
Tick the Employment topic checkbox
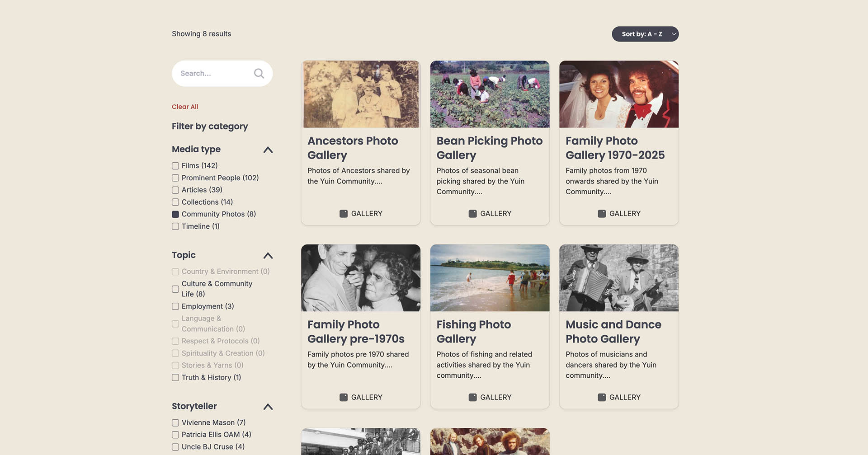pyautogui.click(x=175, y=306)
